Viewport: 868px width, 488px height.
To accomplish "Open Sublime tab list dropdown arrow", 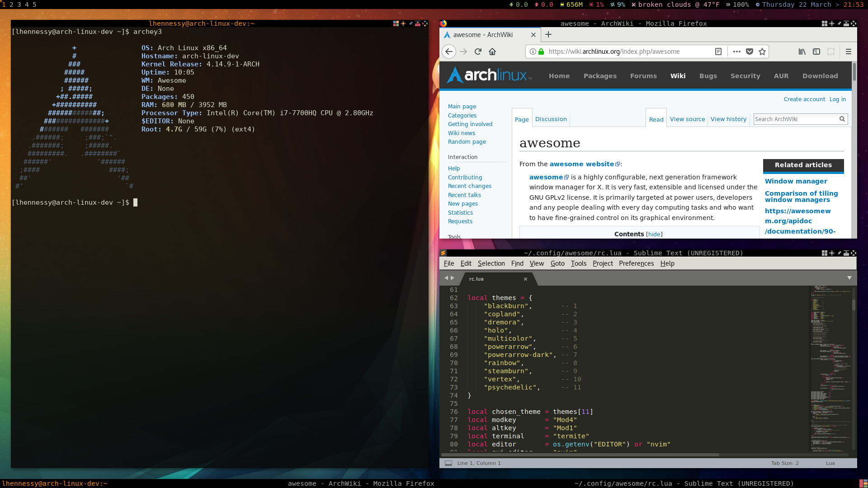I will pos(849,278).
